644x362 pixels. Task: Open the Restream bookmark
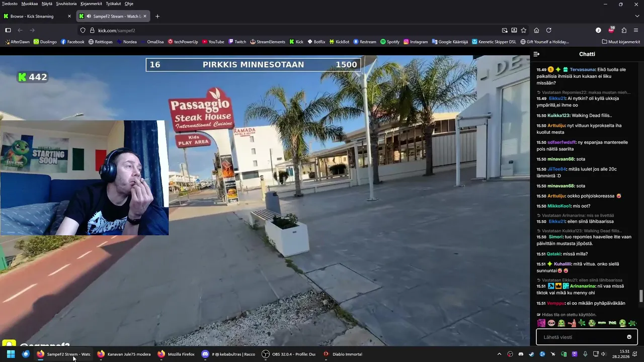365,42
